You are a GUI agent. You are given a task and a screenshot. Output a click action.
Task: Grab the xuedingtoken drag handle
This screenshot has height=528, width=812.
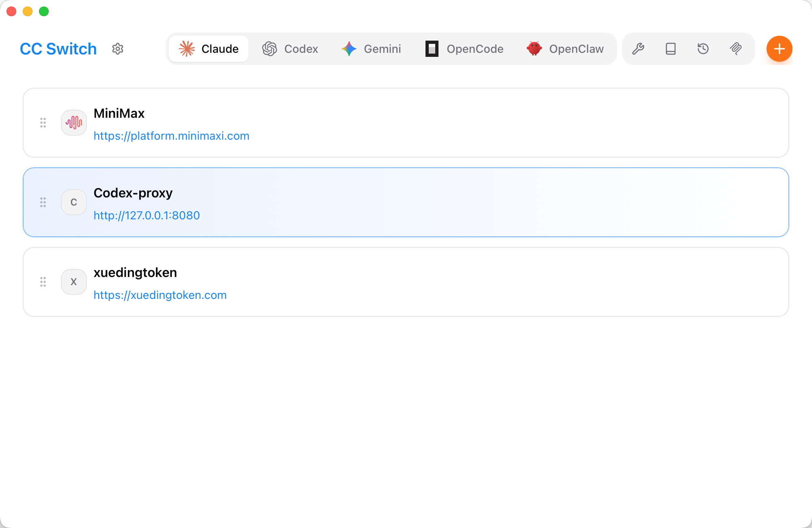click(43, 282)
